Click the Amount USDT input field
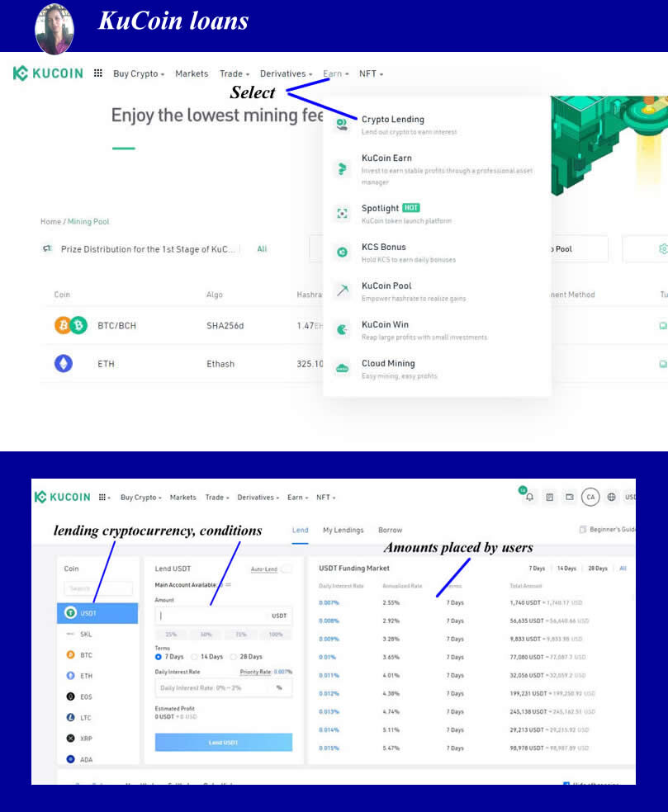This screenshot has width=668, height=812. tap(224, 616)
